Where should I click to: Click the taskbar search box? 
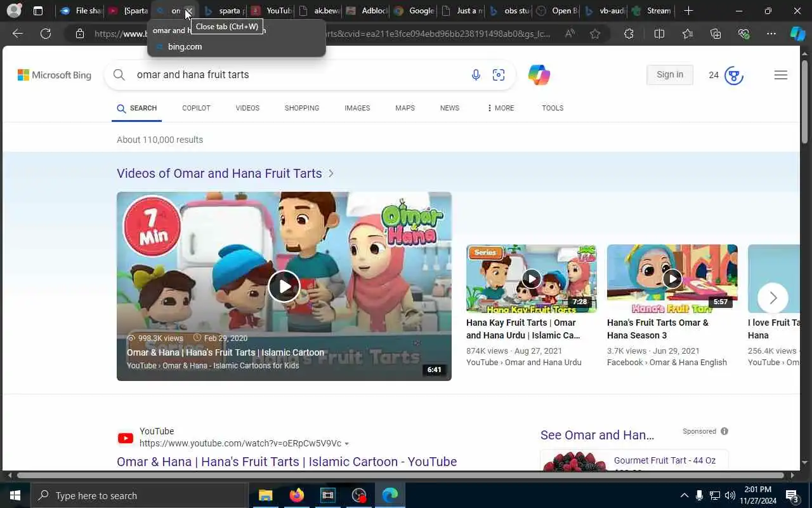pos(139,495)
